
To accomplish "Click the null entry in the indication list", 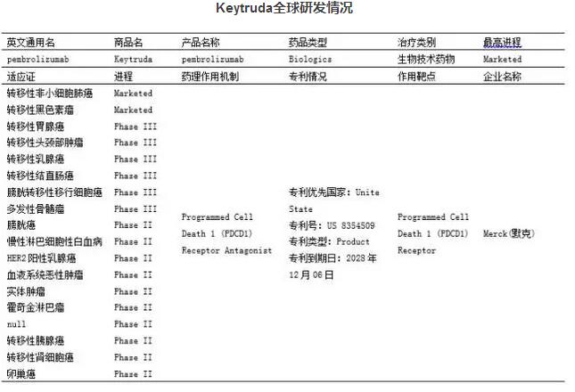I will pos(16,324).
